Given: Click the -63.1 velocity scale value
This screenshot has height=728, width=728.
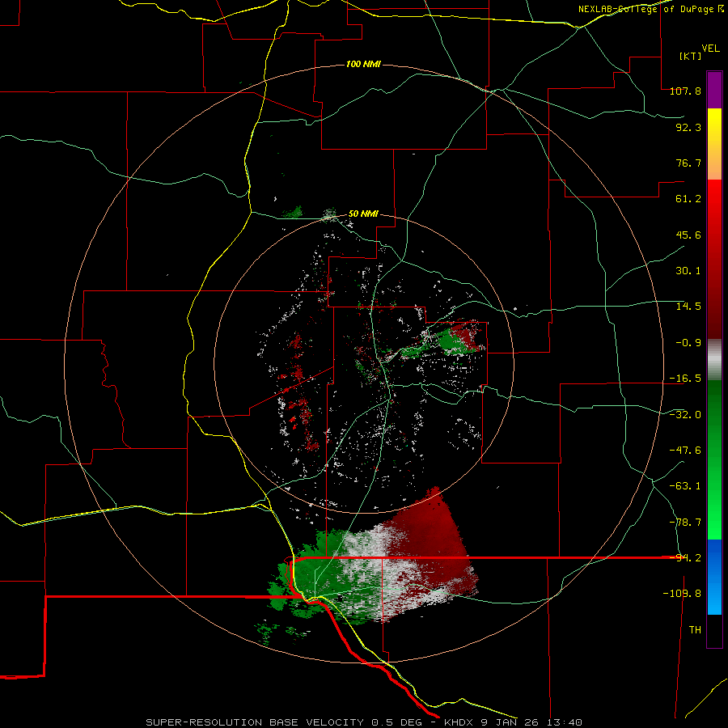Looking at the screenshot, I should pos(685,486).
